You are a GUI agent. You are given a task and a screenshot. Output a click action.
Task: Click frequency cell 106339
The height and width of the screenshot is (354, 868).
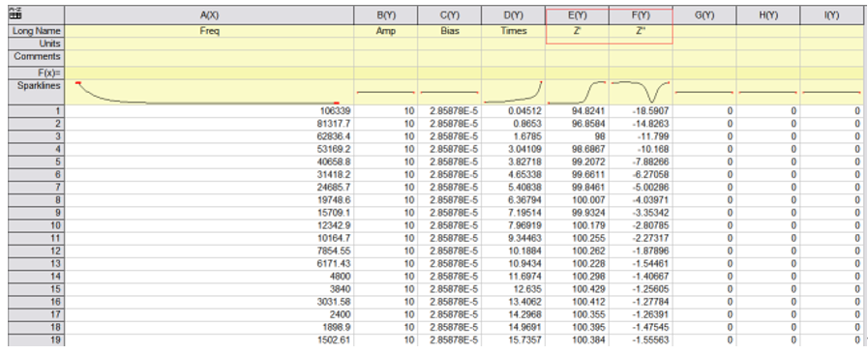click(x=209, y=110)
